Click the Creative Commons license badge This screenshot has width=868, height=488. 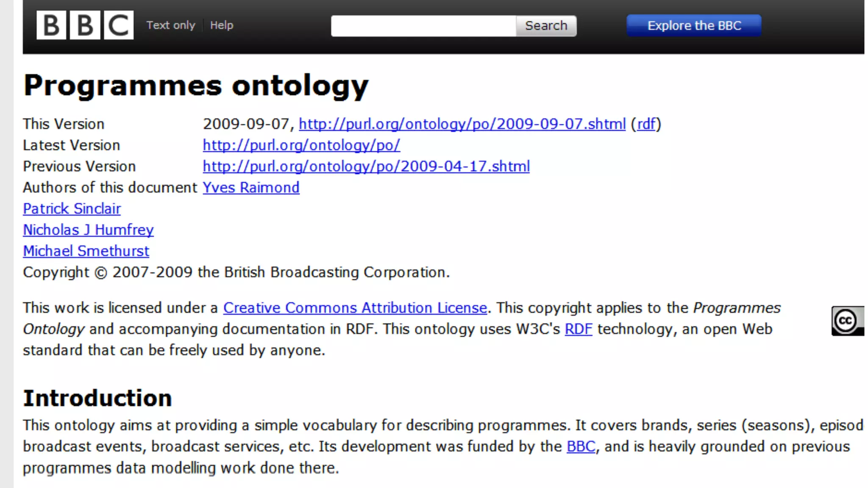point(847,321)
